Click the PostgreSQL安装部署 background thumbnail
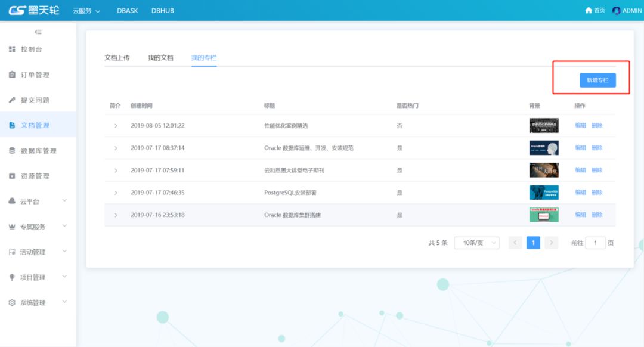 point(544,193)
